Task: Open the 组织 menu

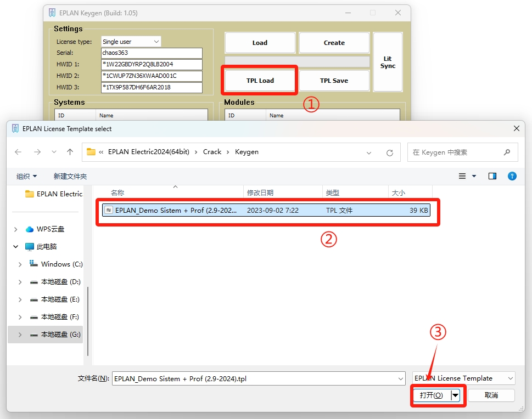Action: tap(26, 176)
